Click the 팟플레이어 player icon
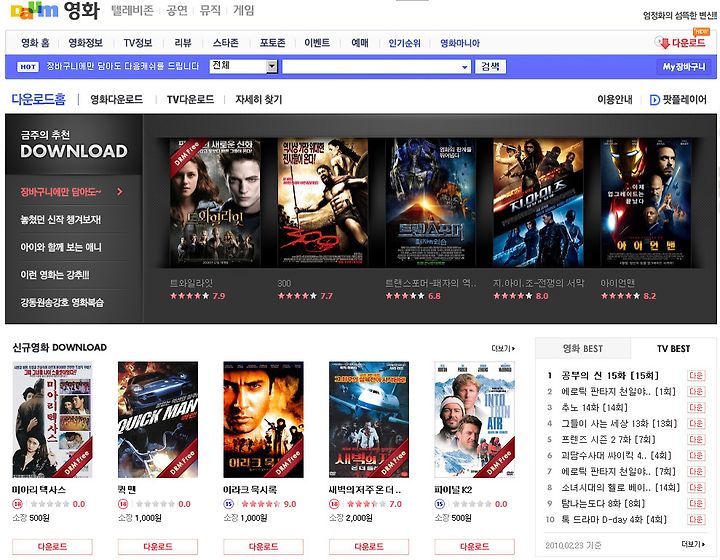The image size is (720, 560). click(x=654, y=100)
